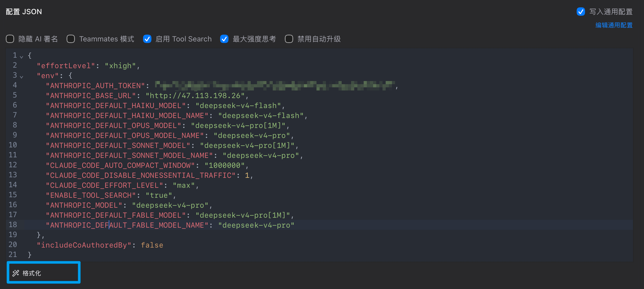Click line number 12 in the gutter
The width and height of the screenshot is (644, 289).
point(13,165)
